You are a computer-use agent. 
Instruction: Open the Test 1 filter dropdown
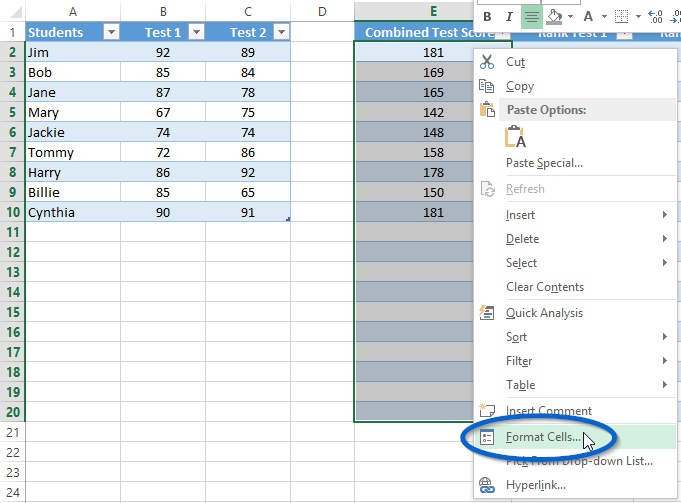coord(196,32)
